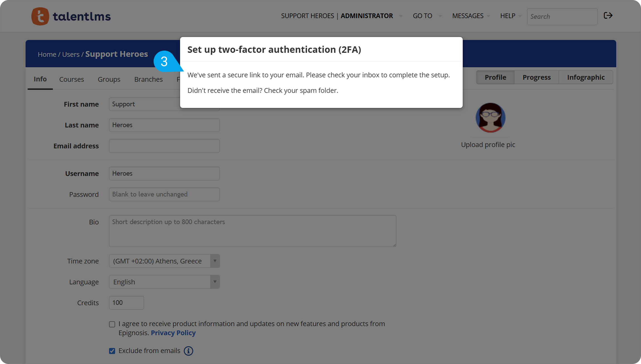
Task: Click the info icon beside Exclude from emails
Action: coord(188,351)
